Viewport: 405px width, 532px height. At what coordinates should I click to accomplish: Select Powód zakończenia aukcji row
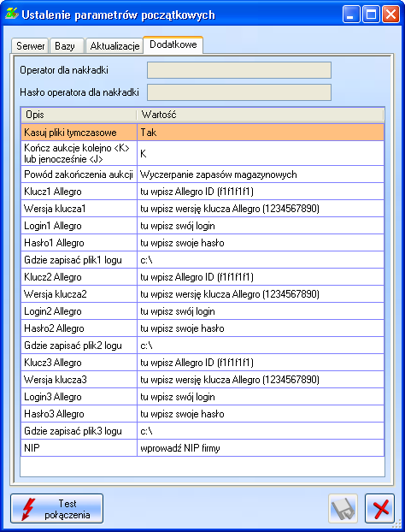point(202,174)
